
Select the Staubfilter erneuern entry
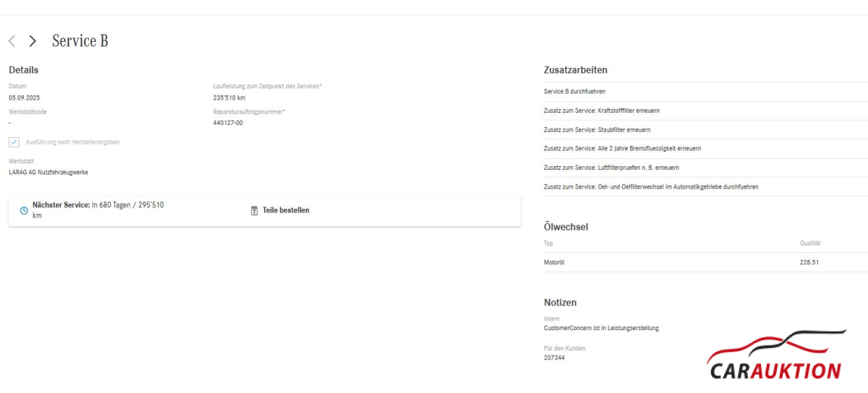[x=597, y=130]
